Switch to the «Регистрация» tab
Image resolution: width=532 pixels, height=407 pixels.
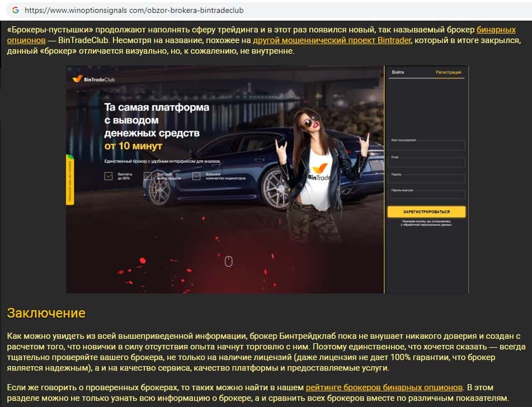point(448,72)
